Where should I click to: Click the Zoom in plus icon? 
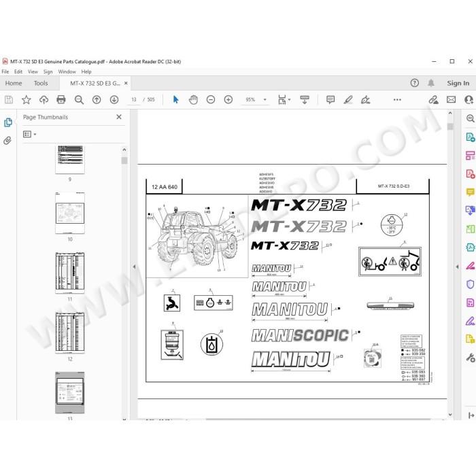pyautogui.click(x=228, y=99)
